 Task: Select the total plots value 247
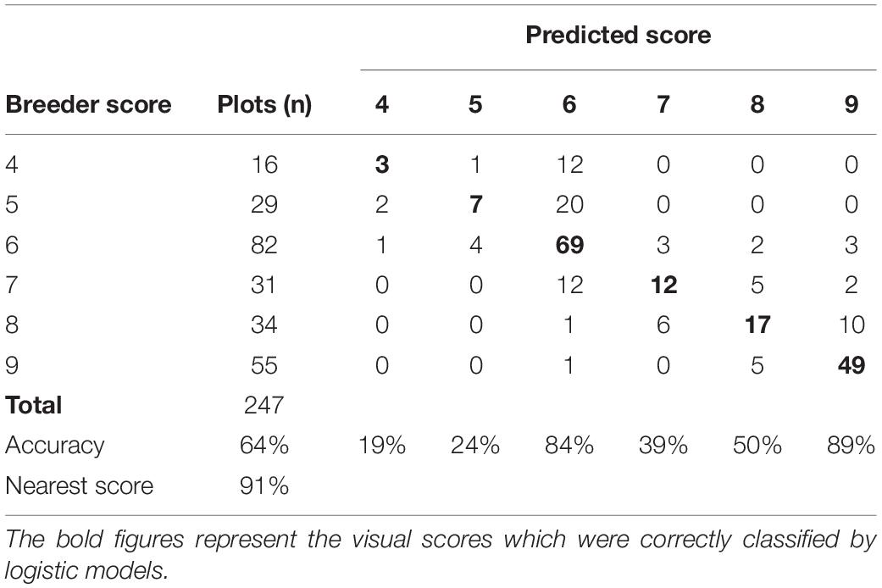pos(263,405)
